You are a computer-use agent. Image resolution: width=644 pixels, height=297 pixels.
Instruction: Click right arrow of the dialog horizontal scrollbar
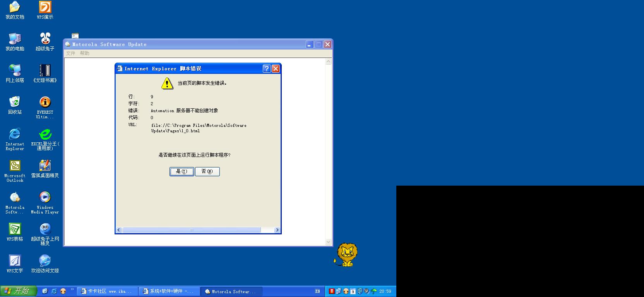pos(277,230)
